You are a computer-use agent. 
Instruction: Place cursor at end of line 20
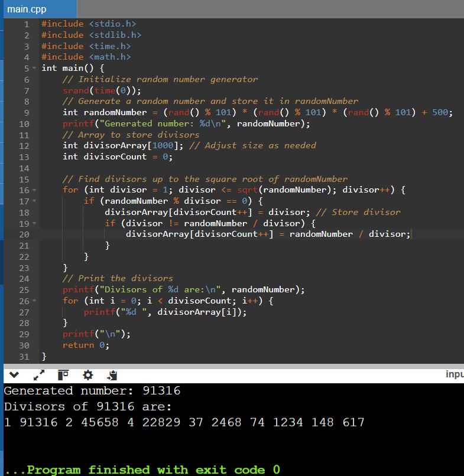pos(411,234)
